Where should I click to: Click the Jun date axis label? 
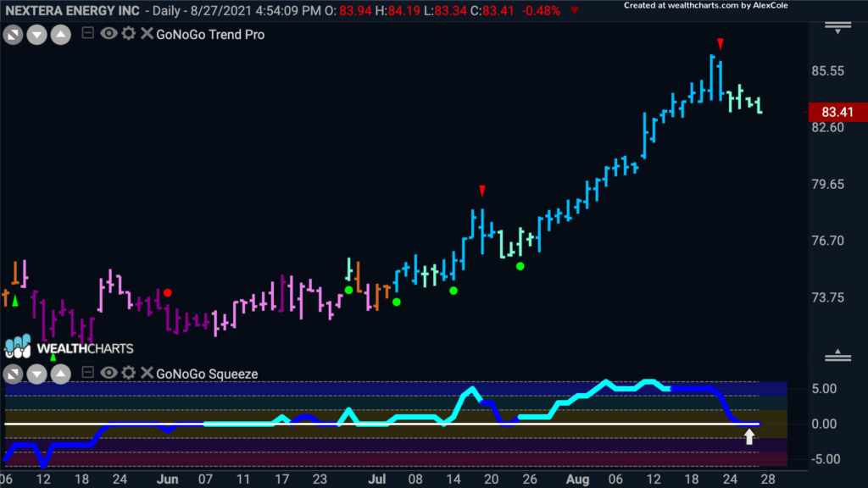(167, 480)
